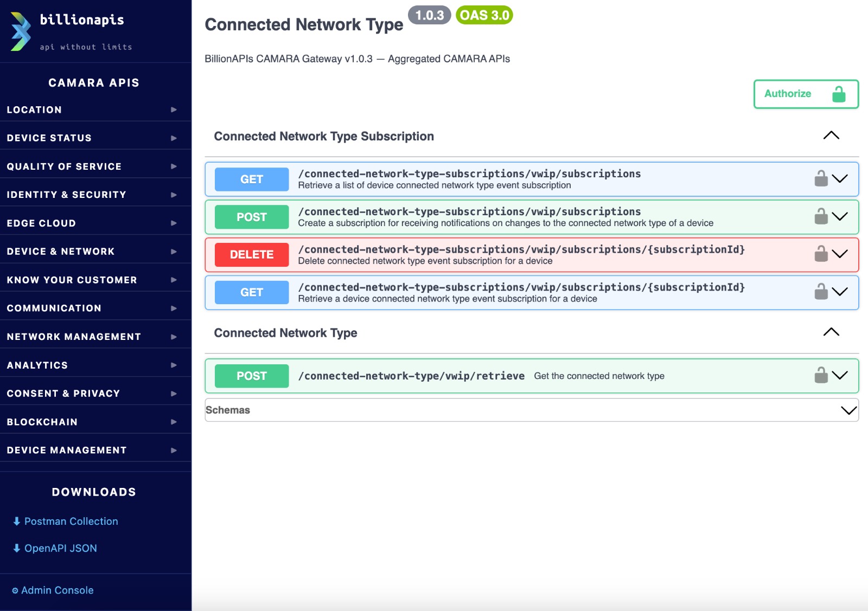Open Device & Network sidebar menu
The width and height of the screenshot is (868, 611).
95,252
